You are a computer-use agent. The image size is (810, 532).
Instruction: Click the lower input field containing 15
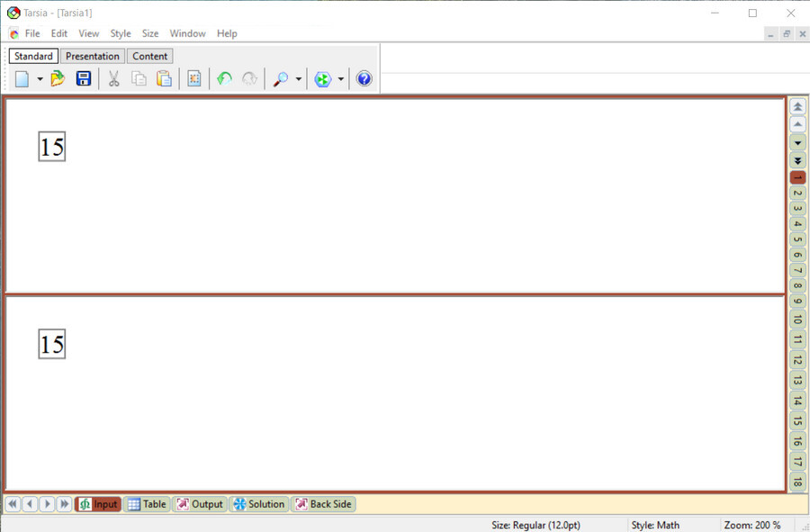click(x=52, y=344)
